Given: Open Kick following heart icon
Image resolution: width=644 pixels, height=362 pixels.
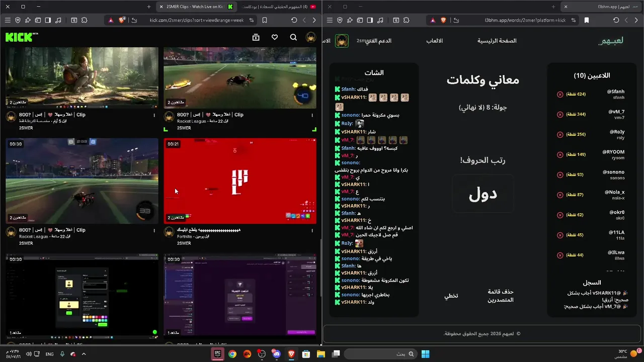Looking at the screenshot, I should coord(275,37).
